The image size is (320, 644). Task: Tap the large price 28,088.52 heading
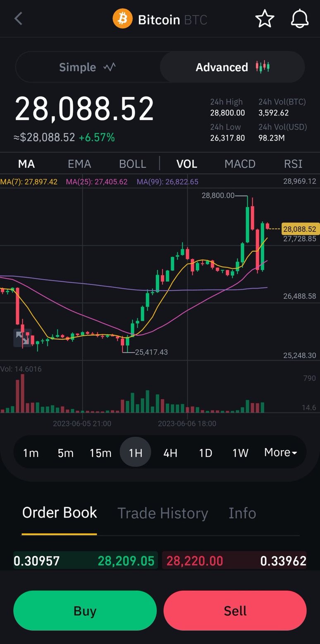[84, 110]
